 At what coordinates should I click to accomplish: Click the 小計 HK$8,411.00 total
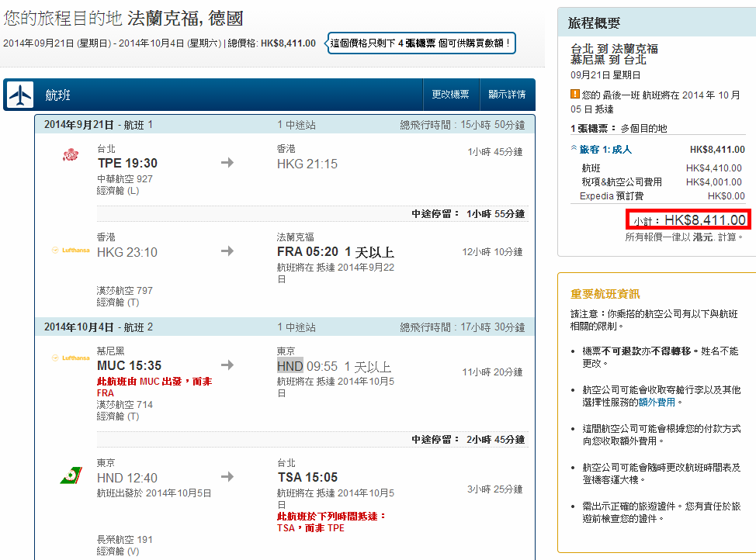click(x=688, y=220)
